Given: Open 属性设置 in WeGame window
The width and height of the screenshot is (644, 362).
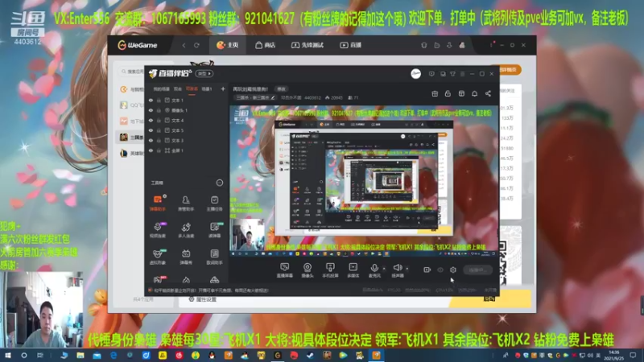Looking at the screenshot, I should tap(203, 299).
